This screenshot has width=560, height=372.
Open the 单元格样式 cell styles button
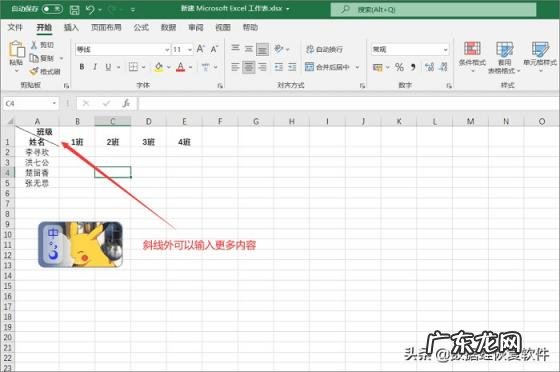(x=540, y=56)
